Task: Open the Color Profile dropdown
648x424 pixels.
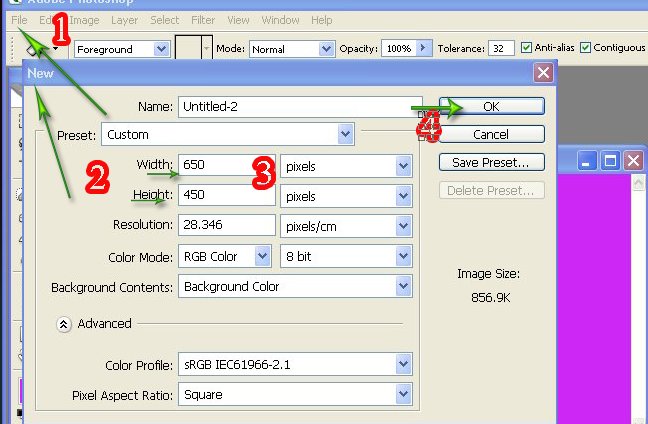Action: coord(295,364)
